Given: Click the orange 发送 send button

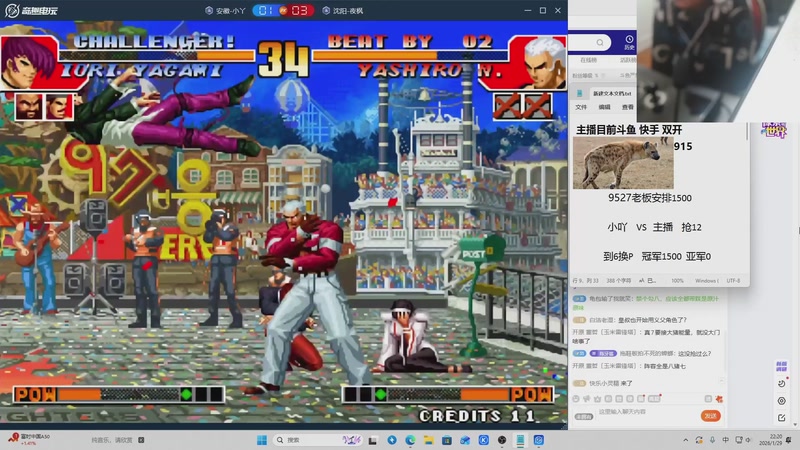Looking at the screenshot, I should (710, 416).
